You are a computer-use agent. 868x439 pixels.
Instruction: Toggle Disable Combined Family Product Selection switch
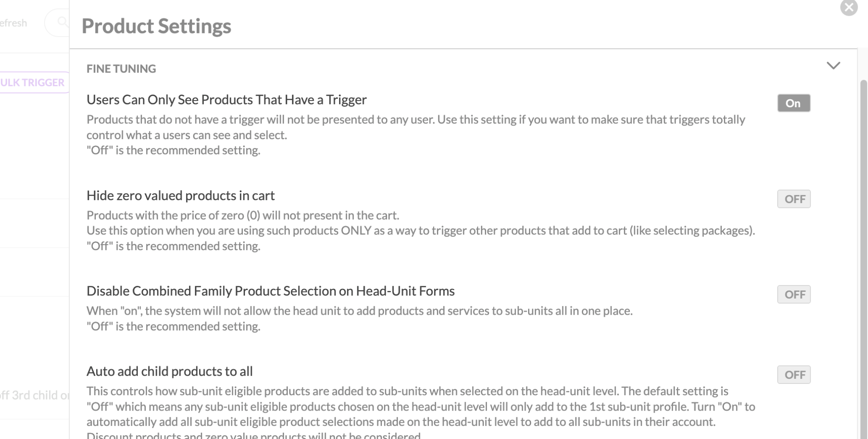794,294
